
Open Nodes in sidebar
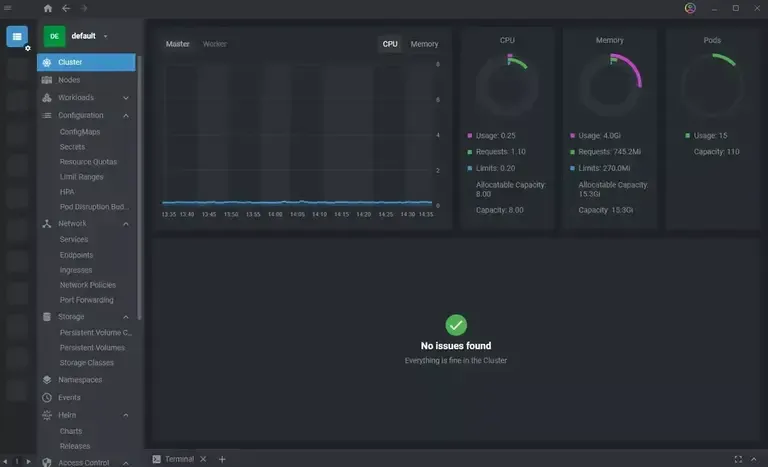69,80
